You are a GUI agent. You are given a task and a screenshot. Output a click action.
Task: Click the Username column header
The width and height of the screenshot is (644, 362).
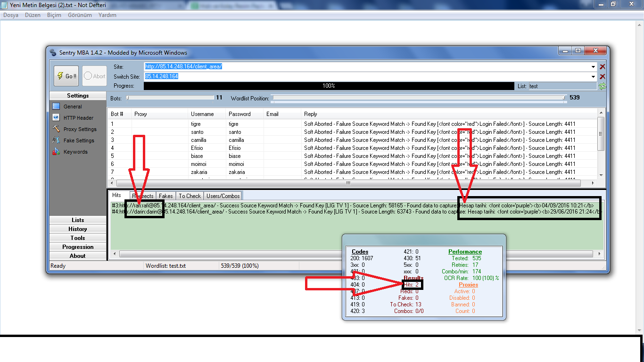click(202, 114)
